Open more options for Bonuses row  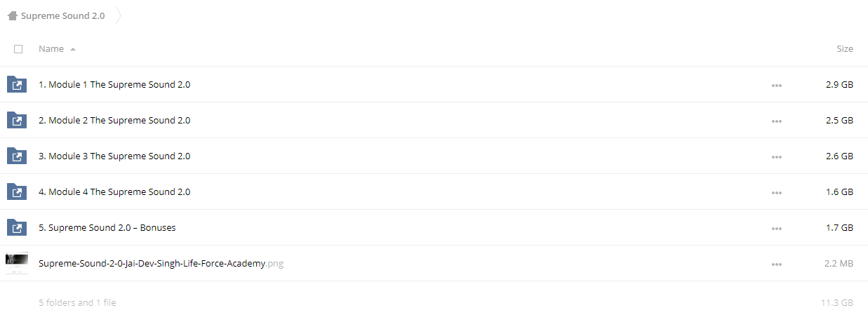(x=776, y=229)
